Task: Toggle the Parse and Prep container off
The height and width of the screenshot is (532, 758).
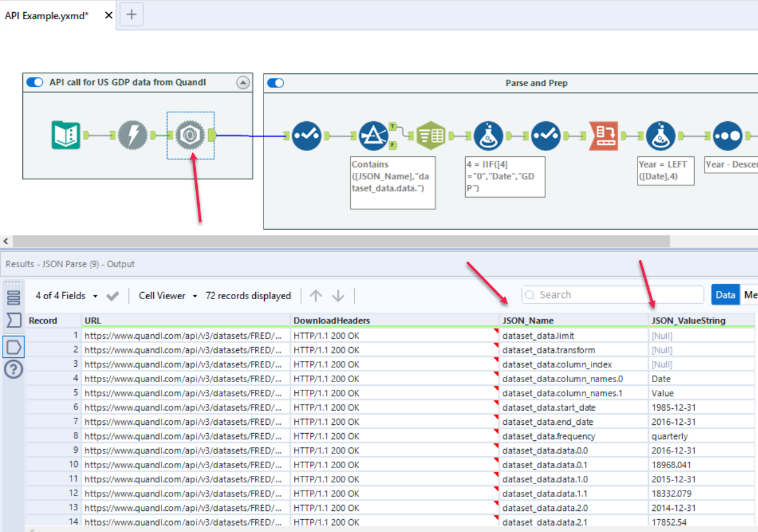Action: click(x=276, y=83)
